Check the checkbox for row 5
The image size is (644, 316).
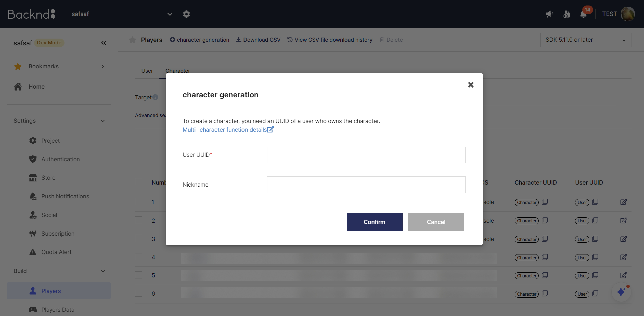138,275
